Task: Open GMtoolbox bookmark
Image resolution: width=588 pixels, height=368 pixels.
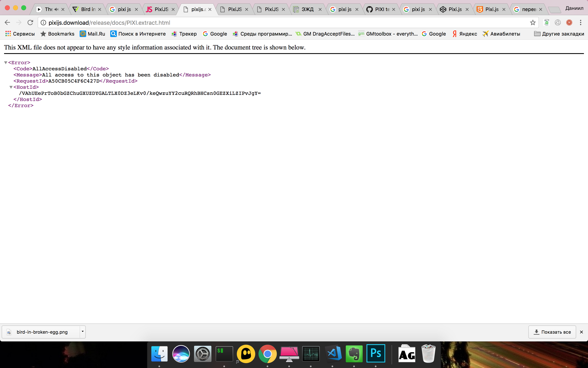Action: click(388, 34)
